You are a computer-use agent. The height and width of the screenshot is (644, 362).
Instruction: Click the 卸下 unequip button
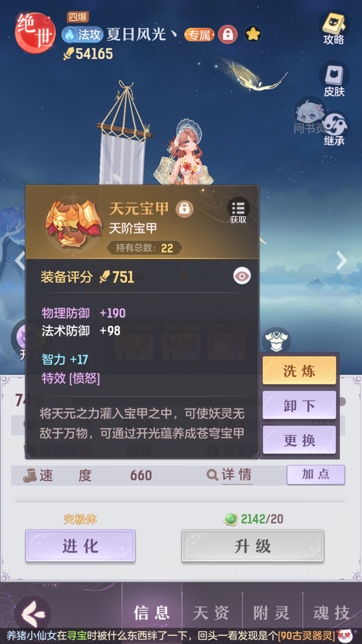[x=299, y=405]
